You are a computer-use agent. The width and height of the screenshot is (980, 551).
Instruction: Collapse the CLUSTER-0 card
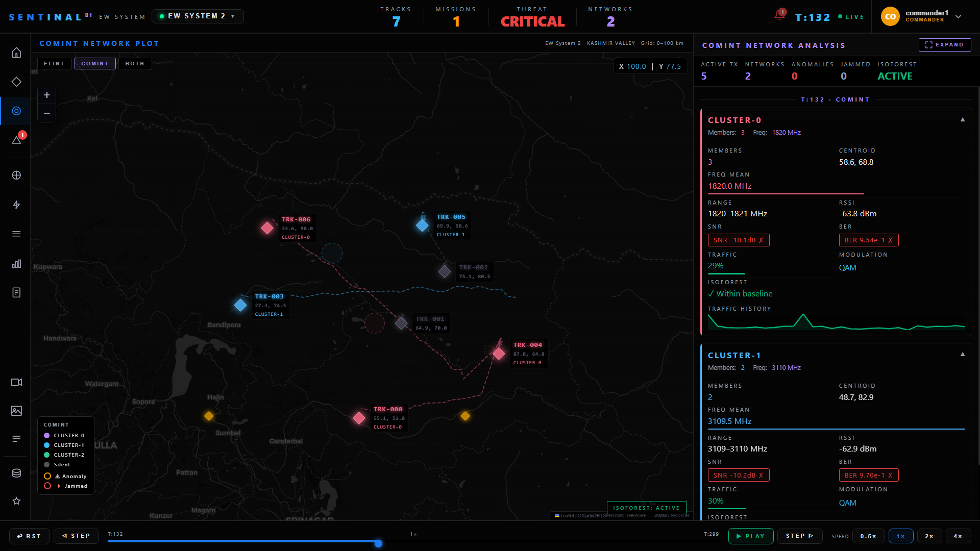[x=963, y=120]
